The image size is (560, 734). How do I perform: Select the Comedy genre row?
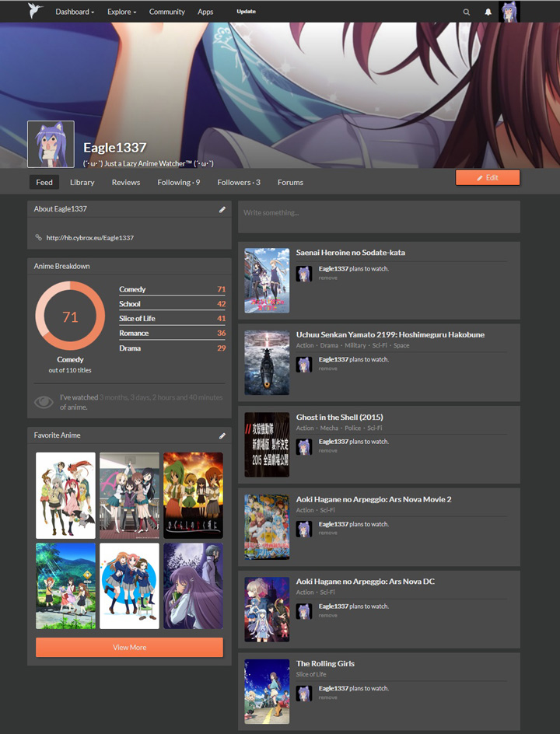173,289
